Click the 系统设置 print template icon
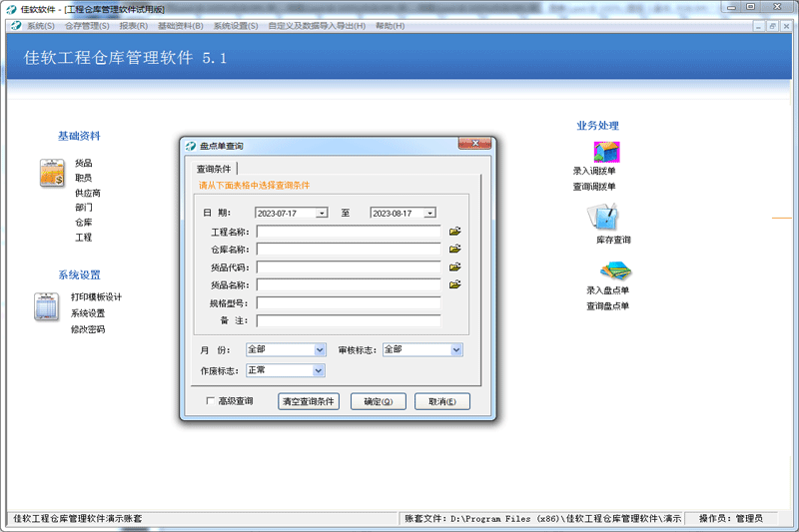Viewport: 799px width, 532px height. click(46, 306)
